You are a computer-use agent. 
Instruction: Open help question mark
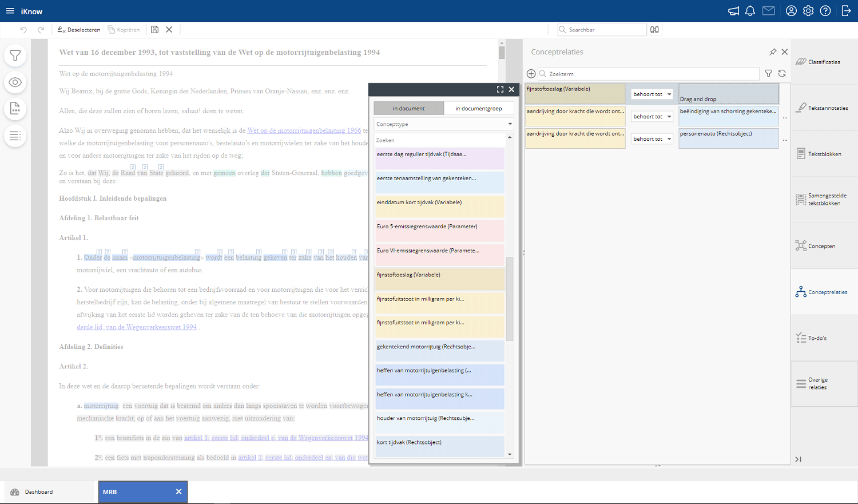click(825, 11)
